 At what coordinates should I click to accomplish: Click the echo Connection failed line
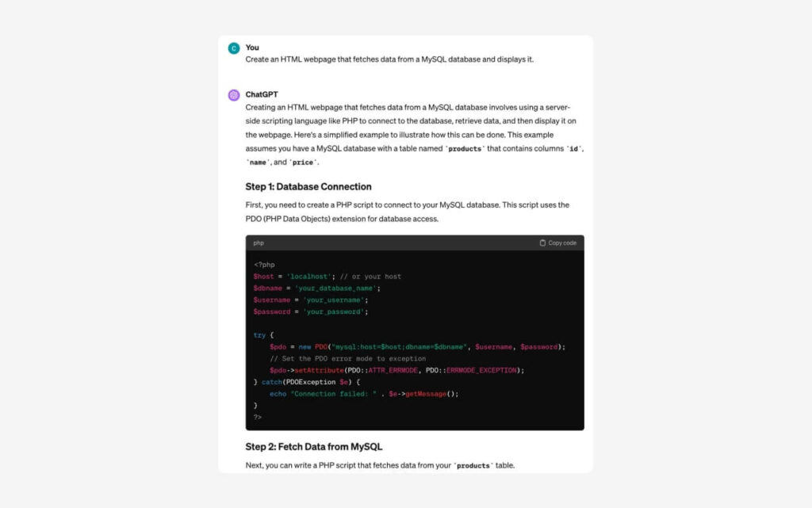(x=364, y=394)
